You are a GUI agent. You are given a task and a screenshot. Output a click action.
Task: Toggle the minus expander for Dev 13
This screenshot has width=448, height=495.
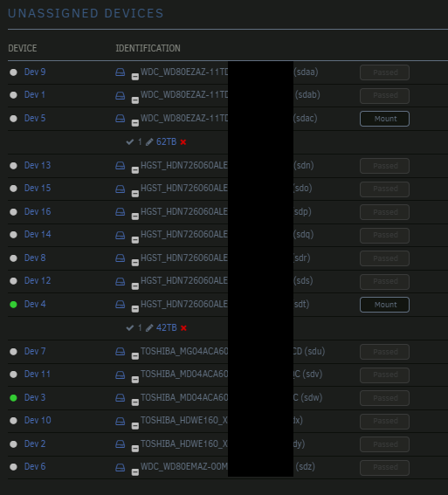pos(135,170)
